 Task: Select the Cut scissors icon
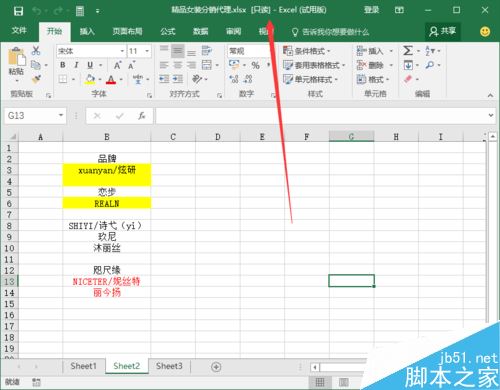[36, 51]
